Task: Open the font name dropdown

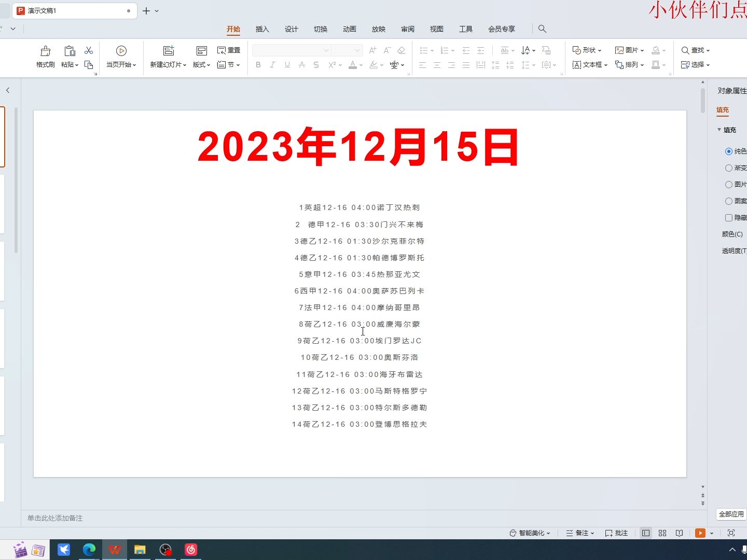Action: [x=326, y=50]
